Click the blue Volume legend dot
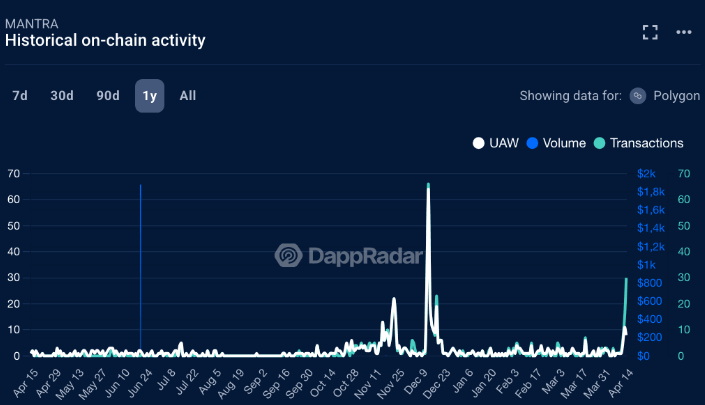 (532, 143)
